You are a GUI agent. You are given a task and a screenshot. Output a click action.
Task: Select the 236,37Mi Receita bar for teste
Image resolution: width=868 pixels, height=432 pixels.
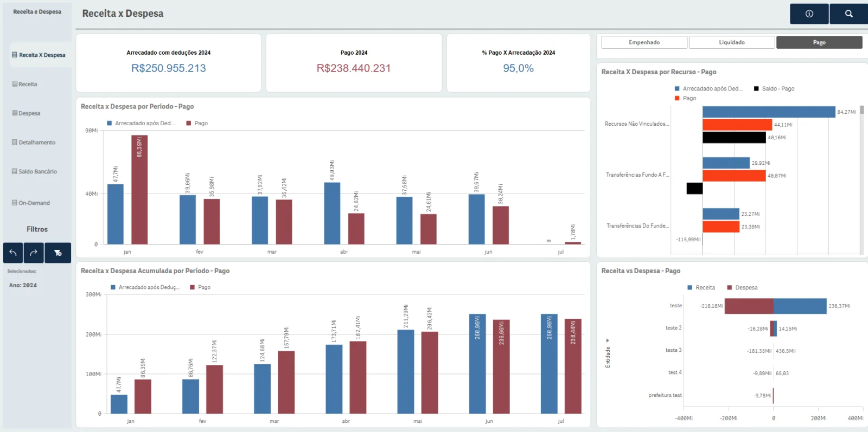point(800,306)
